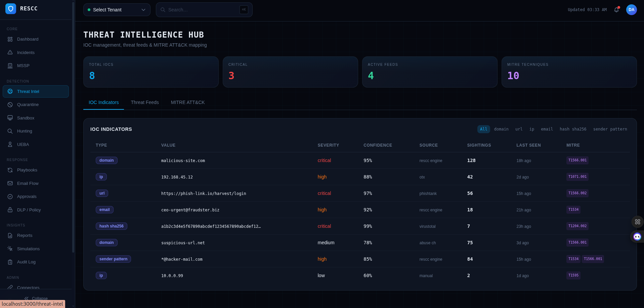Open the Select Tenant dropdown
The height and width of the screenshot is (308, 644).
click(x=117, y=10)
